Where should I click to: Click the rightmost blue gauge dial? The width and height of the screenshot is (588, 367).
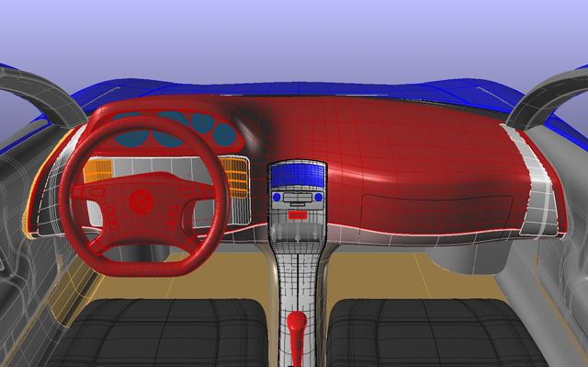(224, 134)
